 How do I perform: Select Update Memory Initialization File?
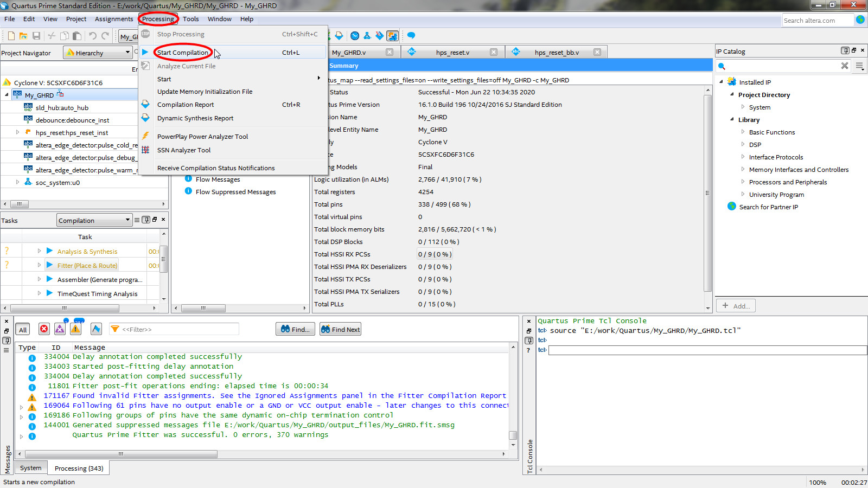click(x=233, y=92)
